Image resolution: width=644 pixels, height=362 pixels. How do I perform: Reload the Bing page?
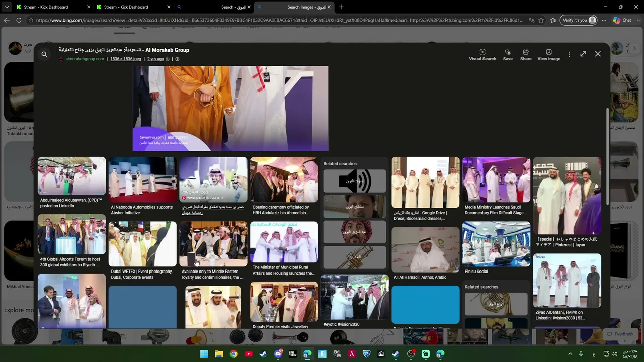pos(19,20)
